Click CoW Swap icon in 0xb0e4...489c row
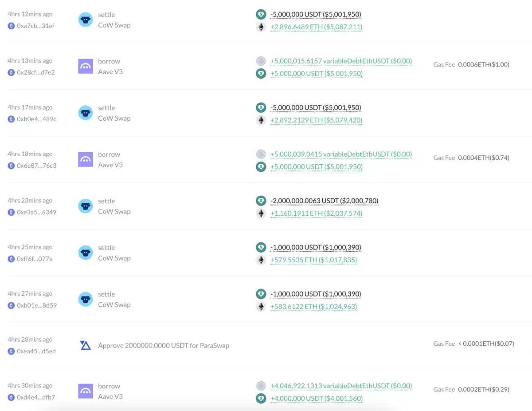This screenshot has height=411, width=532. 86,113
